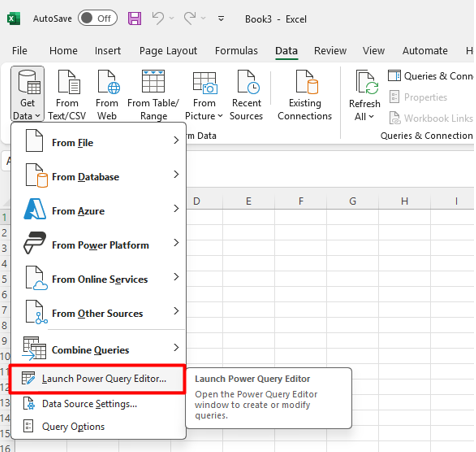Image resolution: width=476 pixels, height=452 pixels.
Task: Expand the From Online Services submenu
Action: [x=99, y=279]
